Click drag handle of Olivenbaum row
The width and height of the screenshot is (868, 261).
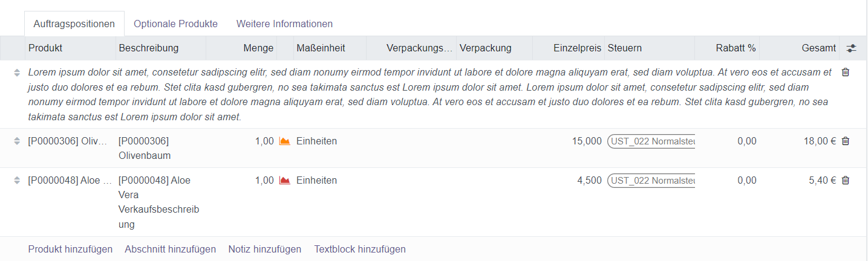pyautogui.click(x=17, y=141)
